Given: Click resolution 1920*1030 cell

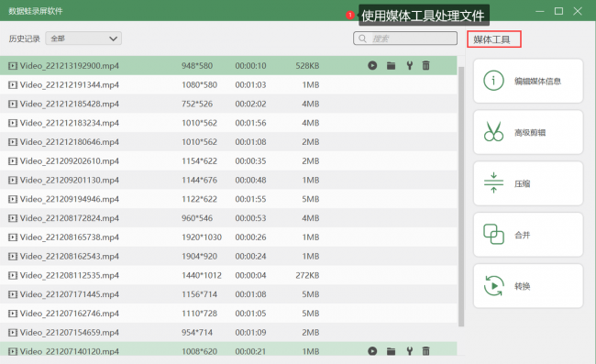Looking at the screenshot, I should click(202, 237).
